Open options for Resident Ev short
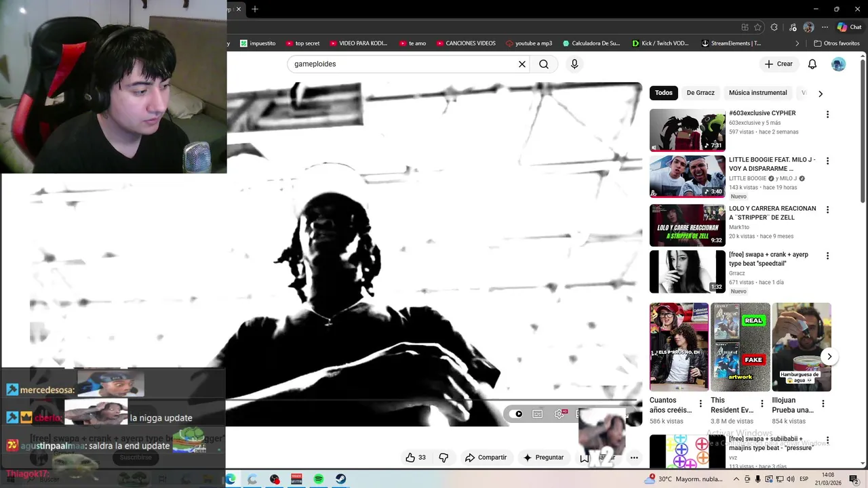The height and width of the screenshot is (488, 868). tap(762, 404)
